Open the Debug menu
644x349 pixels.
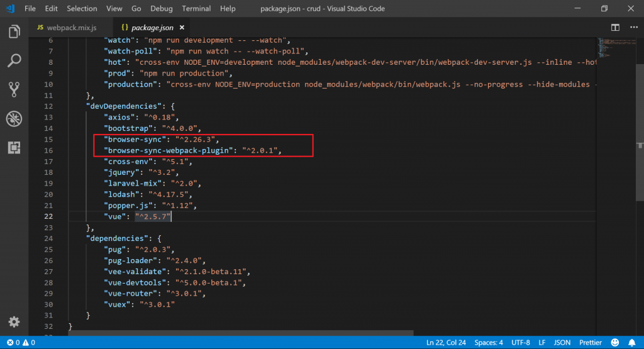162,8
